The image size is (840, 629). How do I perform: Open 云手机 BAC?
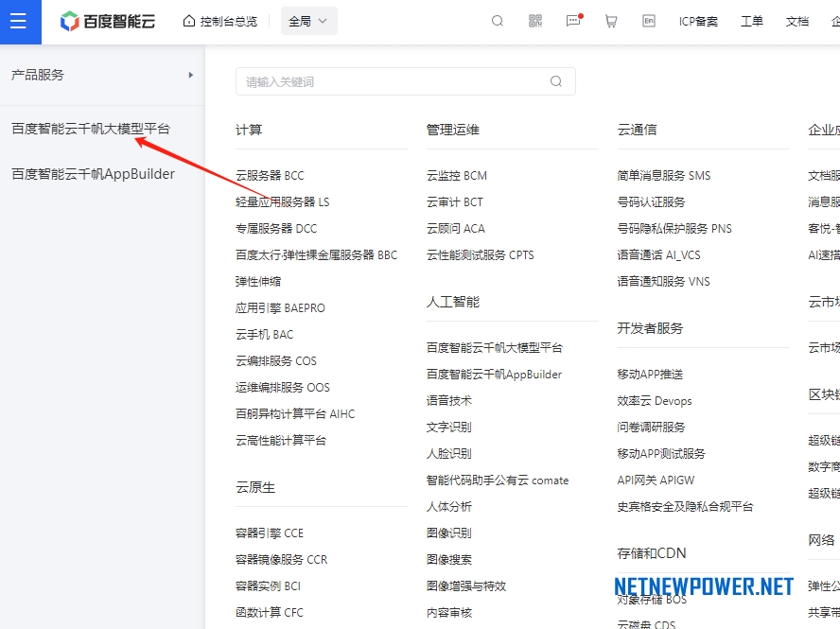point(265,335)
